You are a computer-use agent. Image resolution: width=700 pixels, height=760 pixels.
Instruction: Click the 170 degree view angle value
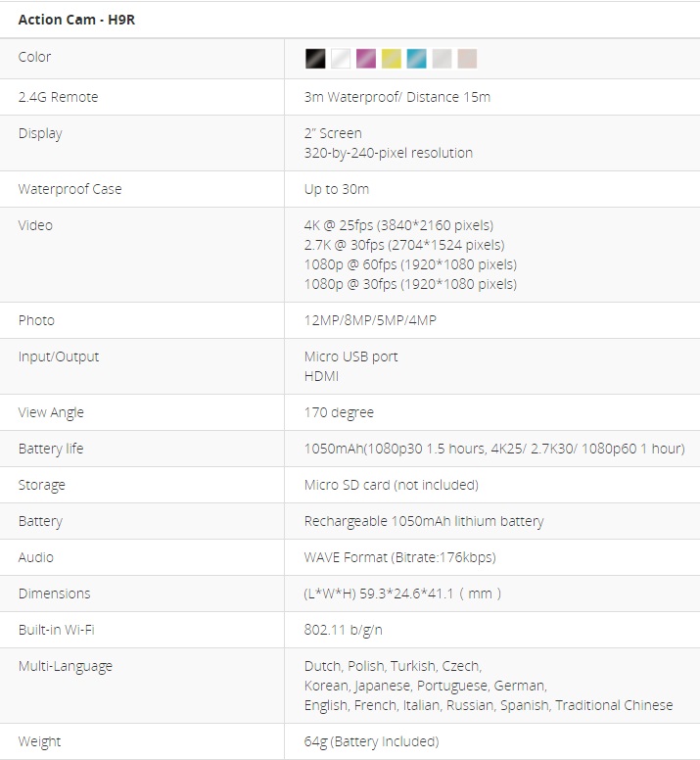pyautogui.click(x=339, y=412)
